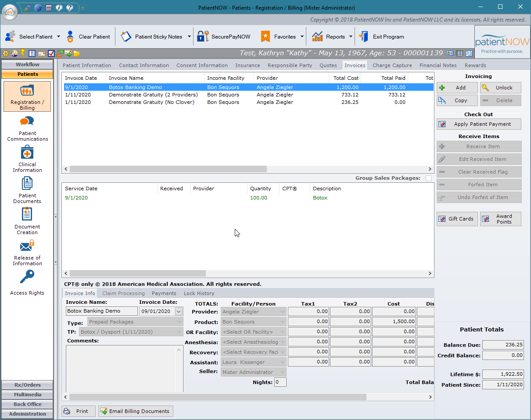Screen dimensions: 531x420
Task: Open Document Creation in sidebar
Action: click(x=27, y=222)
